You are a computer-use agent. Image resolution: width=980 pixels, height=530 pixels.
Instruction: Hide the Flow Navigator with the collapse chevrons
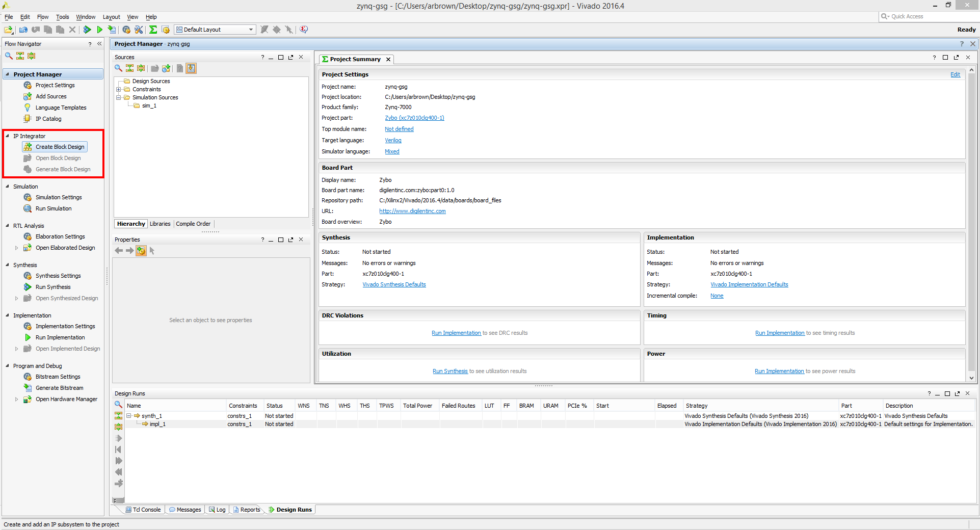tap(99, 44)
